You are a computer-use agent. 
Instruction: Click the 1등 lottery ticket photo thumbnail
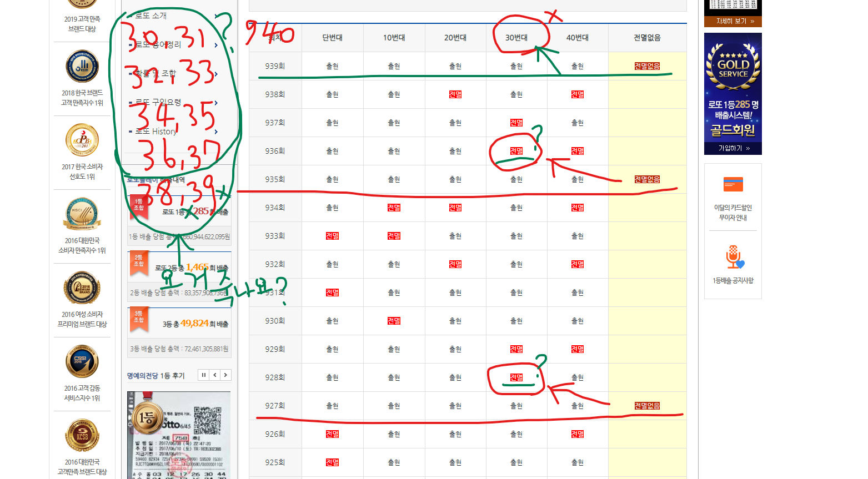(179, 436)
